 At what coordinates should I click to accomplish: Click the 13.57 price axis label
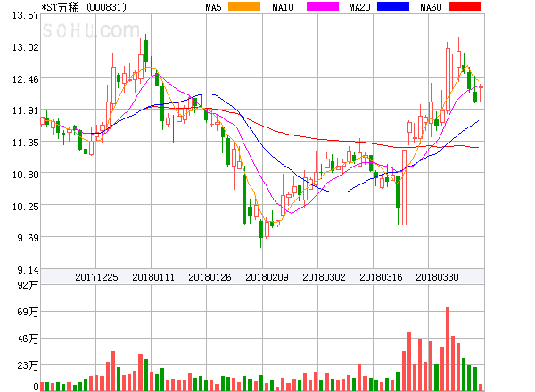tap(26, 15)
